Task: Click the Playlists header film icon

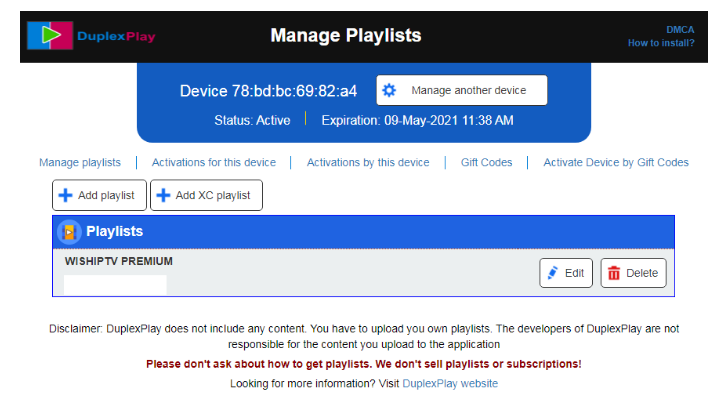Action: (69, 232)
